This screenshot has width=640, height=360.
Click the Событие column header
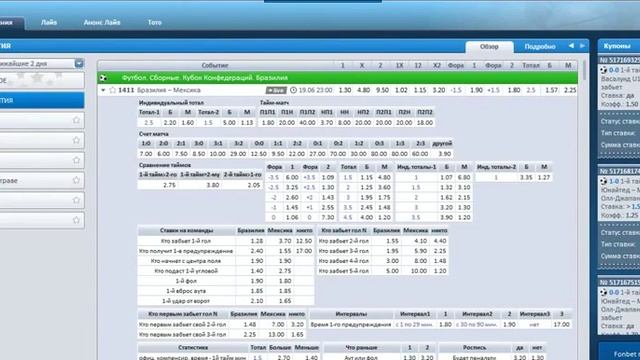[215, 65]
